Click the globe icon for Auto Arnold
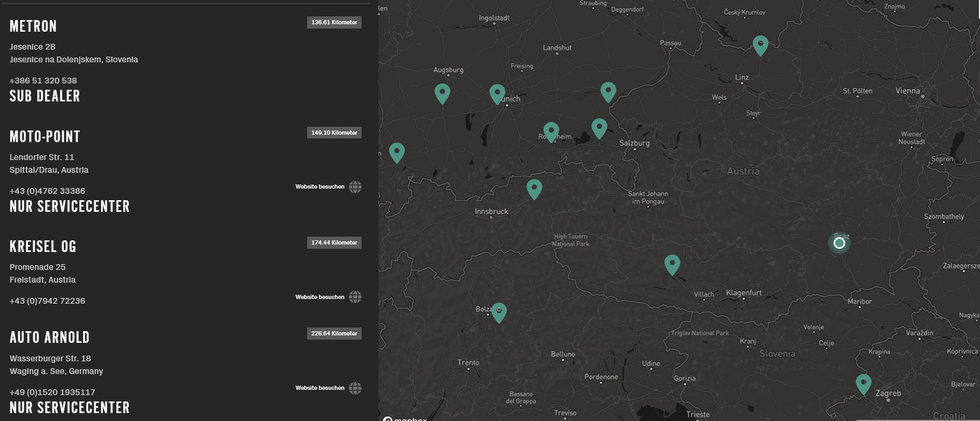Screen dimensions: 980x421 [355, 388]
